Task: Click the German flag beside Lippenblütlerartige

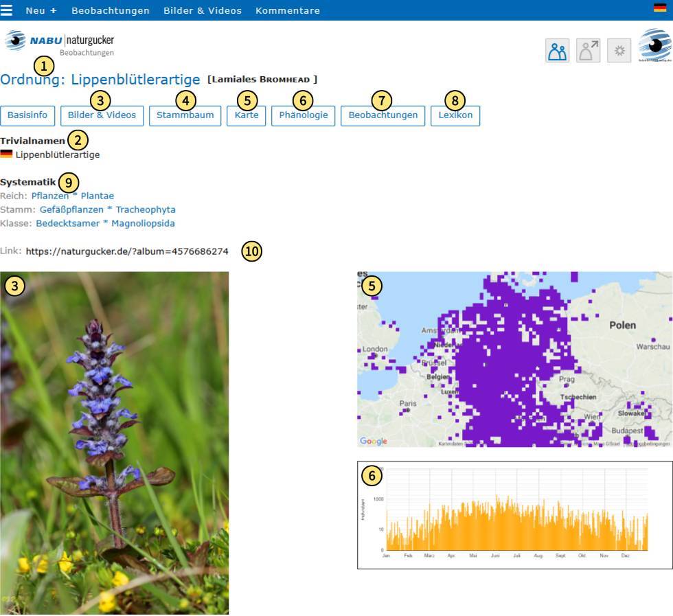Action: pos(6,154)
